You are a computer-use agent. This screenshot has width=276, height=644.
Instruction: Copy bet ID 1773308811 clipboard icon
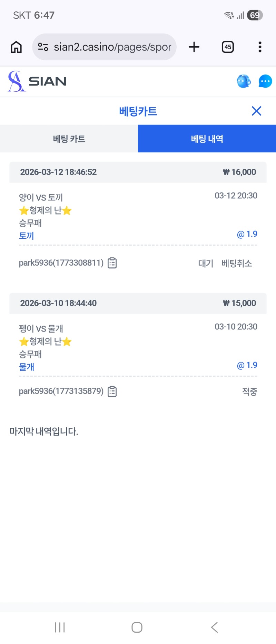(112, 263)
